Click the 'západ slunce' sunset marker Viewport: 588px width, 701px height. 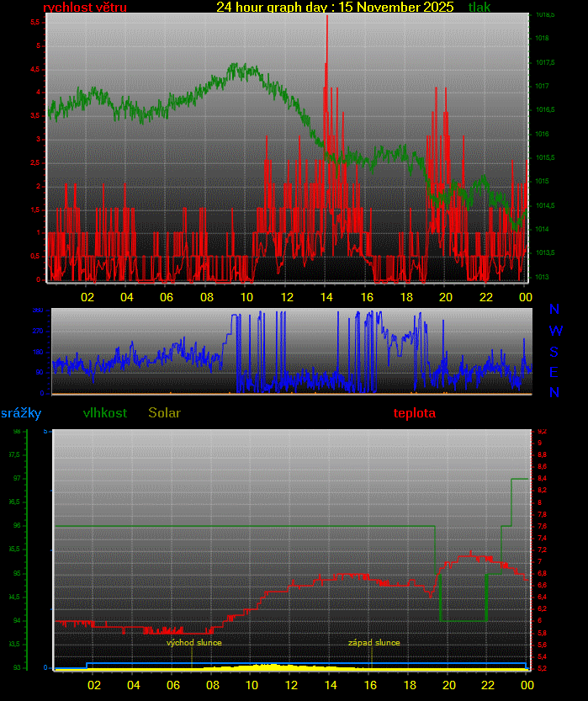point(374,642)
